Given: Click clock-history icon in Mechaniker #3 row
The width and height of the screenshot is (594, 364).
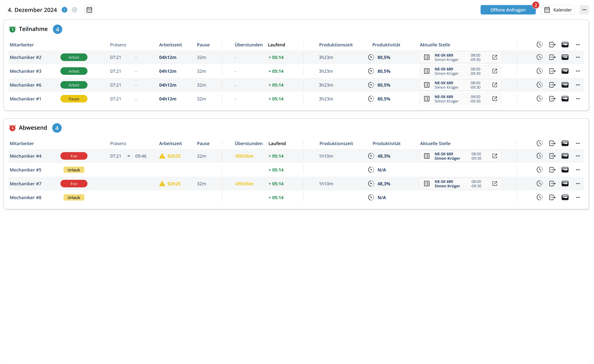Looking at the screenshot, I should point(540,71).
